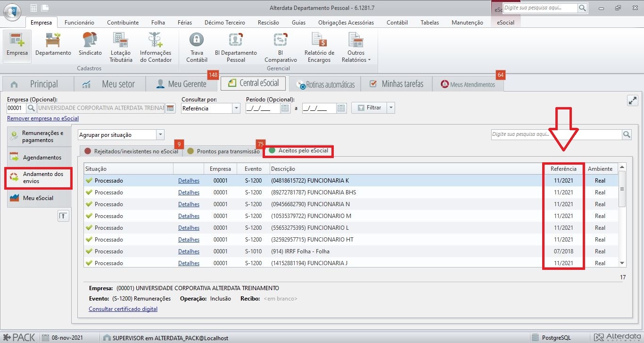Click the calendar grid icon in title bar
This screenshot has width=644, height=343.
(33, 8)
